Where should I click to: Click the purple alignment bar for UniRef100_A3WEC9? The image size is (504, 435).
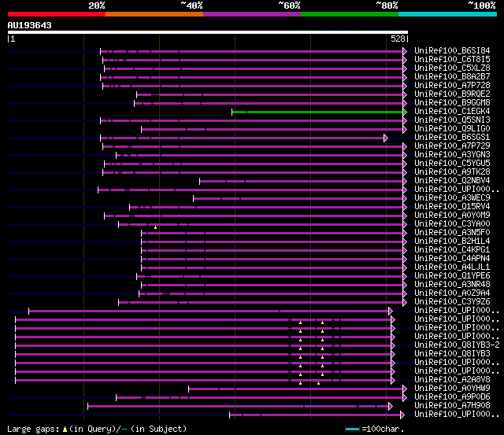(x=298, y=199)
